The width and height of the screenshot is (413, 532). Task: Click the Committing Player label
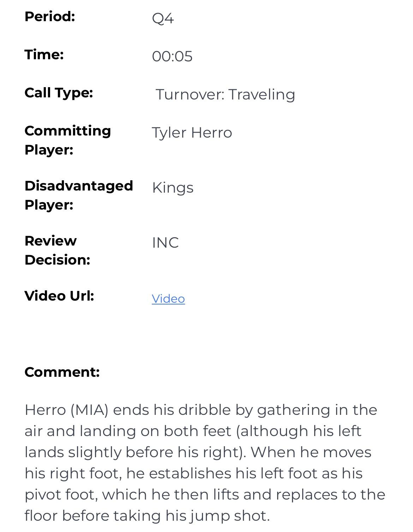(x=67, y=140)
